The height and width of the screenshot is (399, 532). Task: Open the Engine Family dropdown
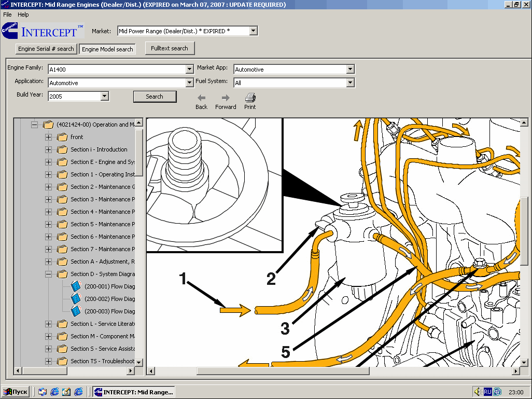(189, 70)
